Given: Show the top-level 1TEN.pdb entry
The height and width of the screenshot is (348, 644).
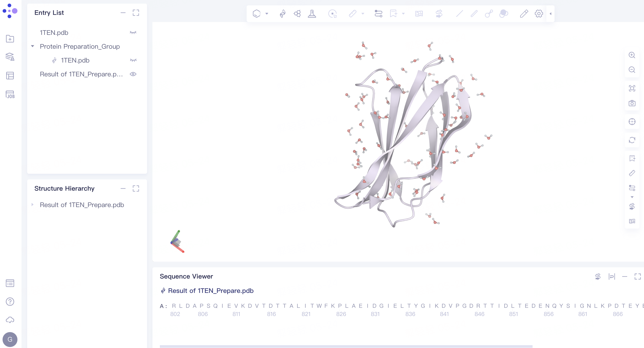Looking at the screenshot, I should click(133, 33).
